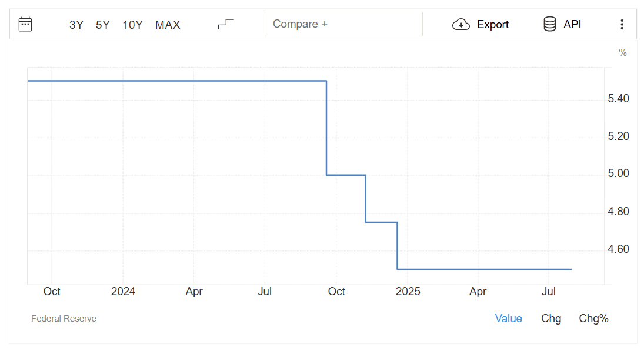Select the step-line chart type icon

pos(225,24)
